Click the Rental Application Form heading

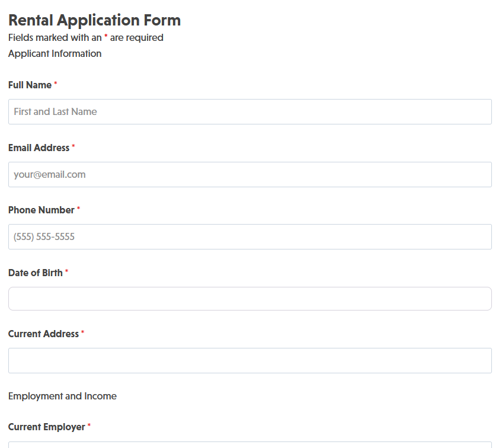[x=94, y=20]
